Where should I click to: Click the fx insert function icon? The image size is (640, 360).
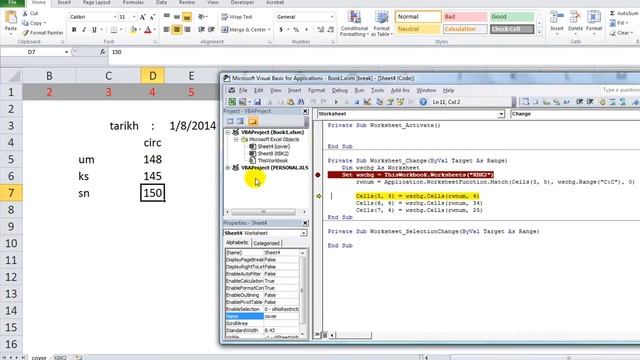pos(102,52)
